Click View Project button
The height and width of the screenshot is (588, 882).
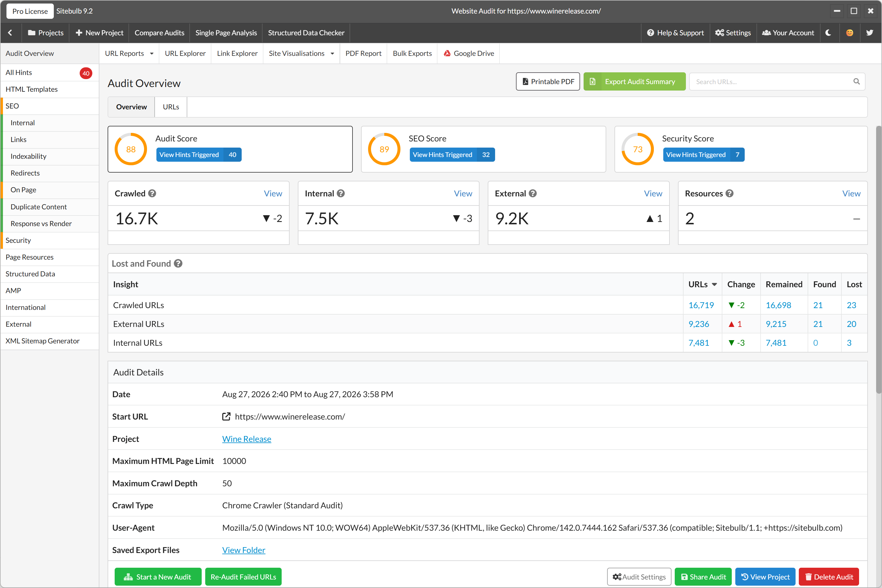click(765, 577)
